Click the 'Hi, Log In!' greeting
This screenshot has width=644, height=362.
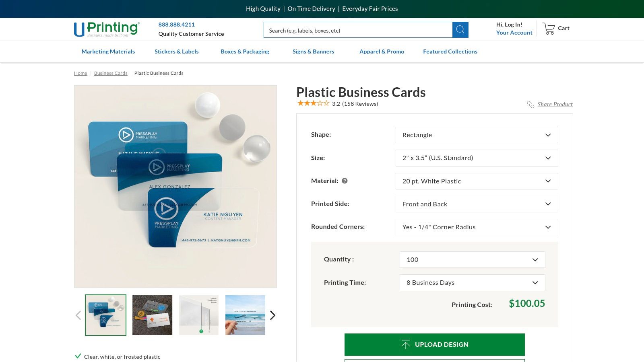(x=509, y=25)
